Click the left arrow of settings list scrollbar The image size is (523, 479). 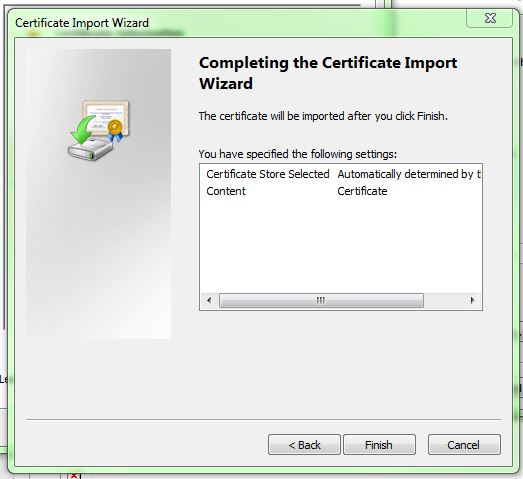click(x=209, y=300)
